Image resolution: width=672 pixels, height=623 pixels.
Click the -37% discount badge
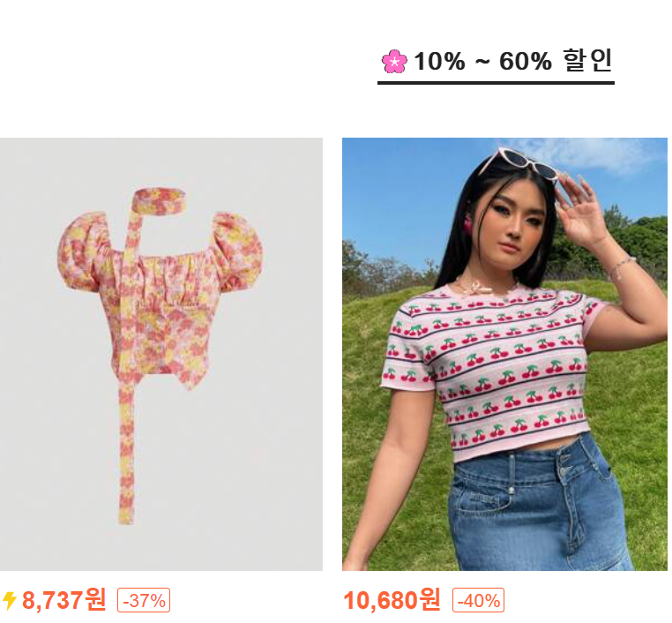(144, 600)
